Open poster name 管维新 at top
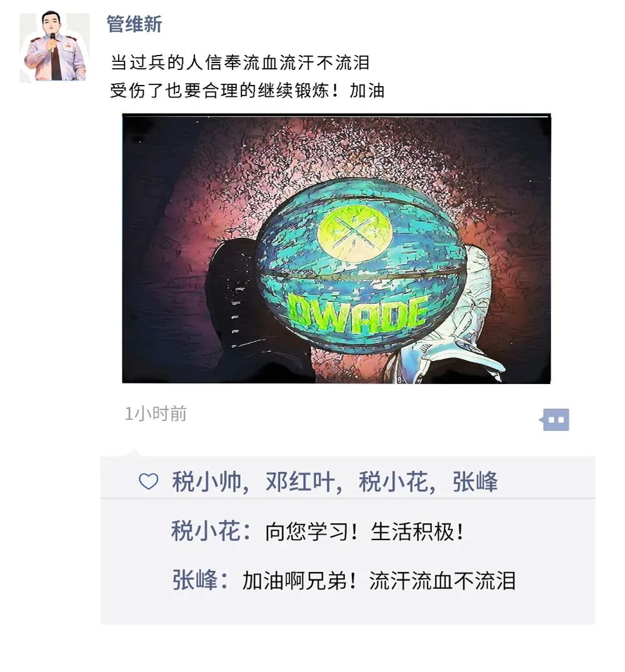 [134, 24]
